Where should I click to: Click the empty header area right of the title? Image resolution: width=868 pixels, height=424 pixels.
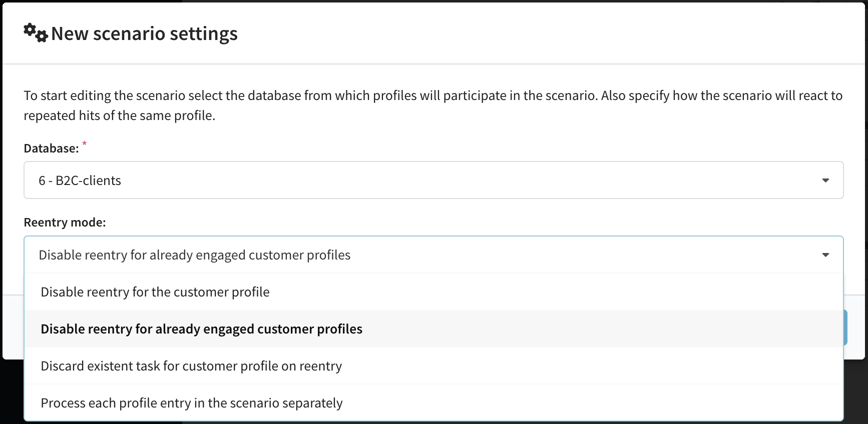tap(551, 33)
